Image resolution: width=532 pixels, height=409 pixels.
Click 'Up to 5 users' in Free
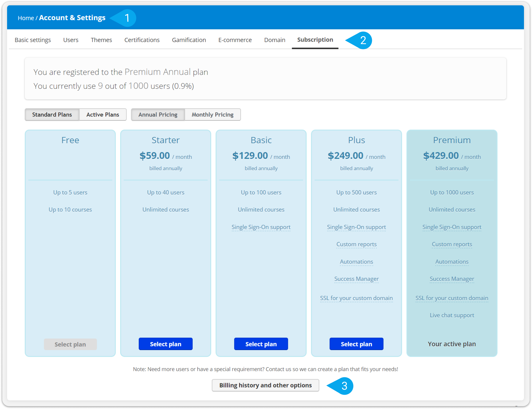pos(70,192)
